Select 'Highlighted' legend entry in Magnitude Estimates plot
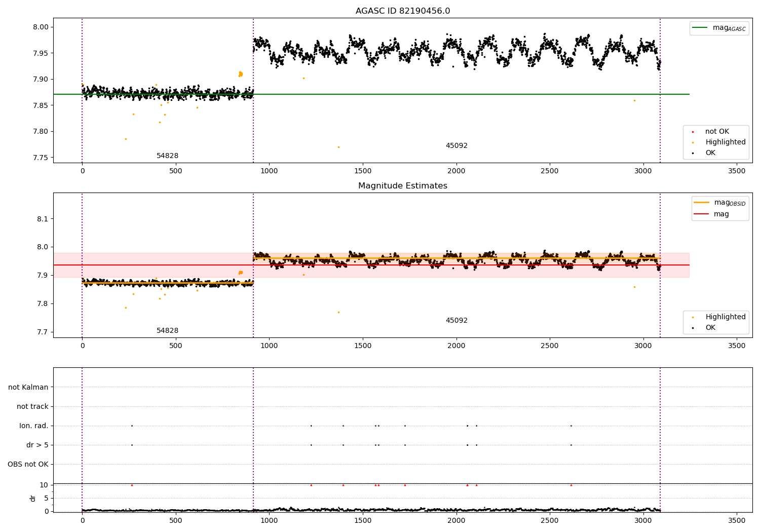This screenshot has width=760, height=532. (x=726, y=317)
